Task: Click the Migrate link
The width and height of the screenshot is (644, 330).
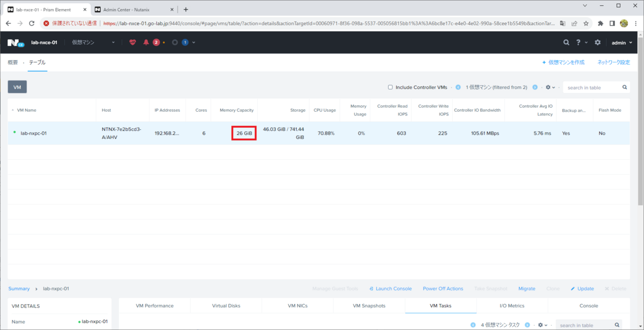Action: [x=526, y=288]
